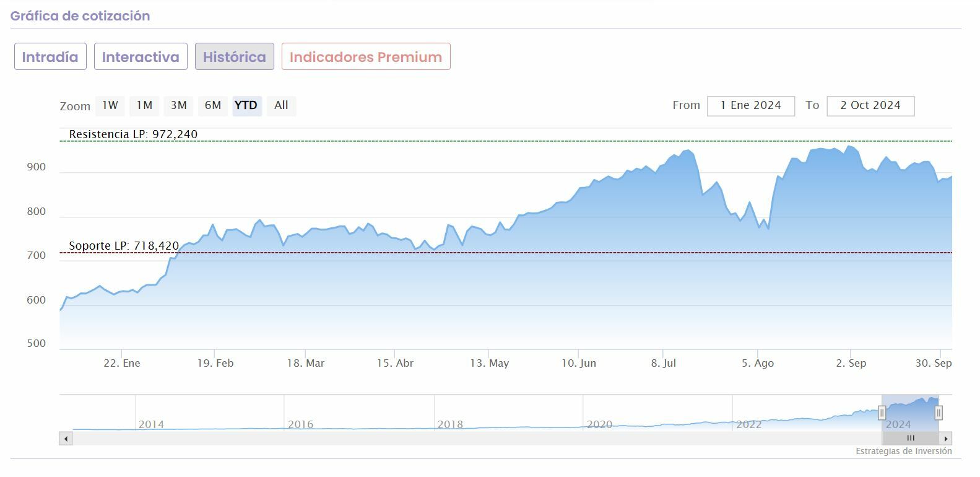The image size is (980, 477).
Task: Select the Histórica chart tab
Action: [x=235, y=57]
